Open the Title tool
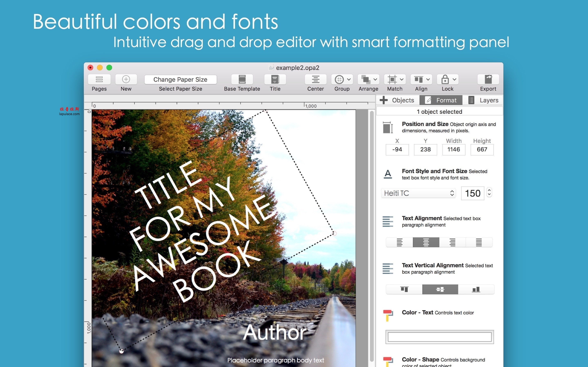 275,79
